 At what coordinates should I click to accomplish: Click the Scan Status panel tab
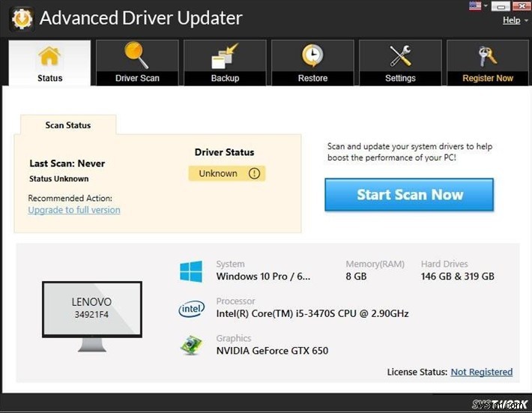point(68,125)
